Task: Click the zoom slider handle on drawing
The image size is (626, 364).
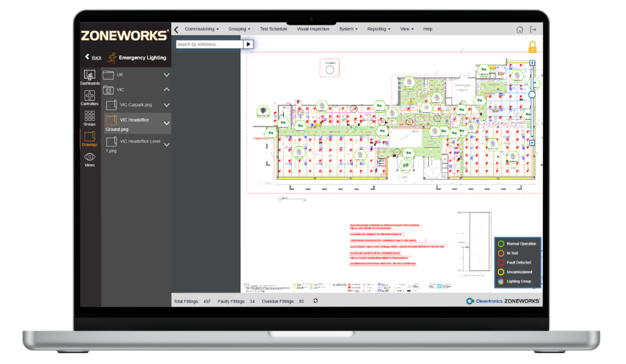Action: (x=532, y=94)
